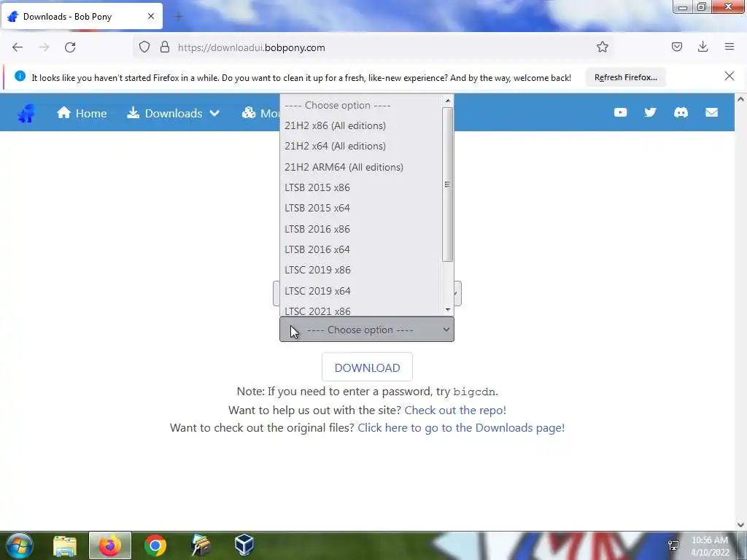Viewport: 747px width, 560px height.
Task: Choose LTSC 2019 x86 option
Action: 360,270
